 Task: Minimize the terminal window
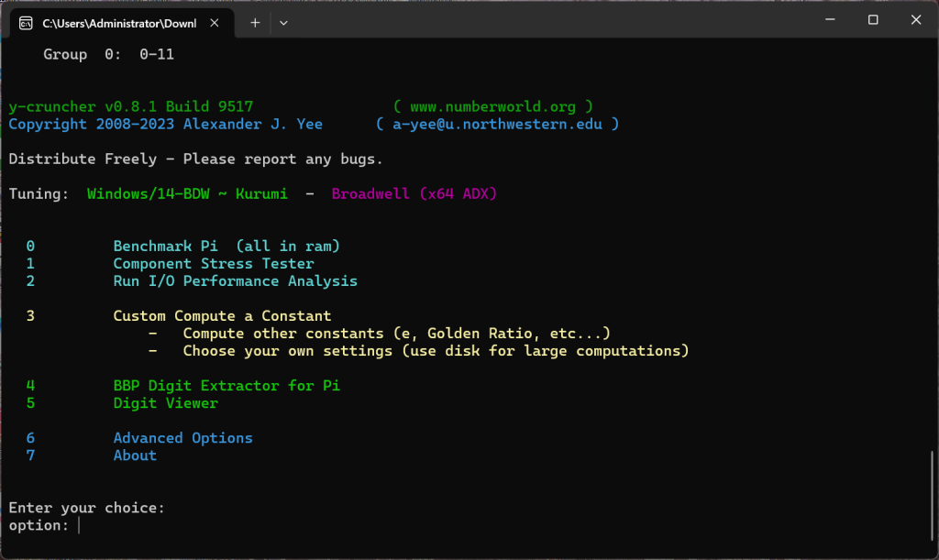830,20
